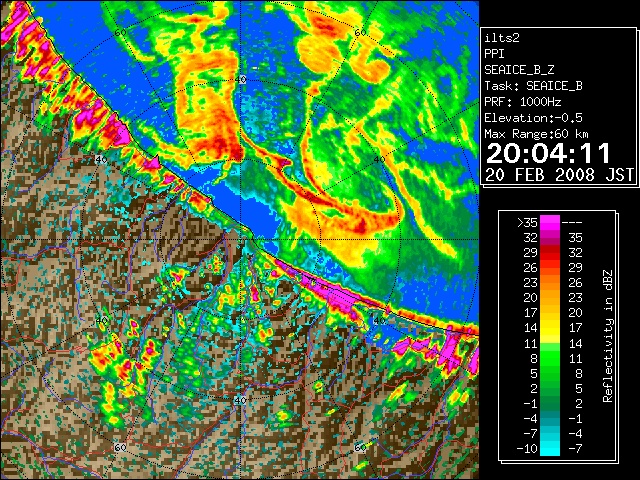Pick the orange 23–26 dBZ legend color
Viewport: 640px width, 480px height.
[550, 283]
